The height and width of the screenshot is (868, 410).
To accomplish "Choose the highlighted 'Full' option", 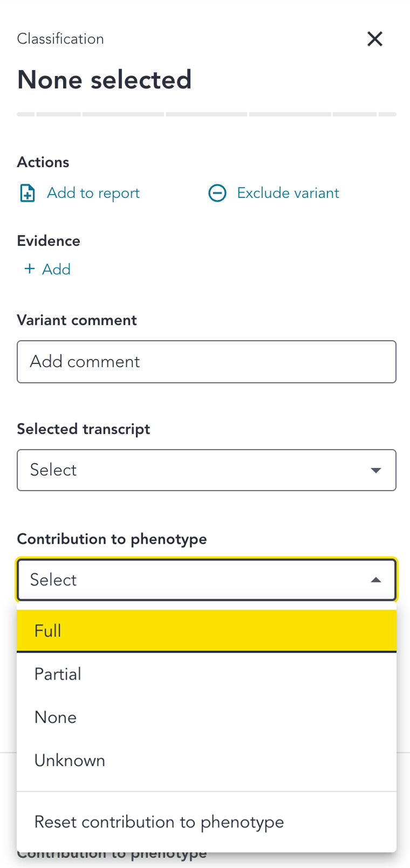I will 206,631.
